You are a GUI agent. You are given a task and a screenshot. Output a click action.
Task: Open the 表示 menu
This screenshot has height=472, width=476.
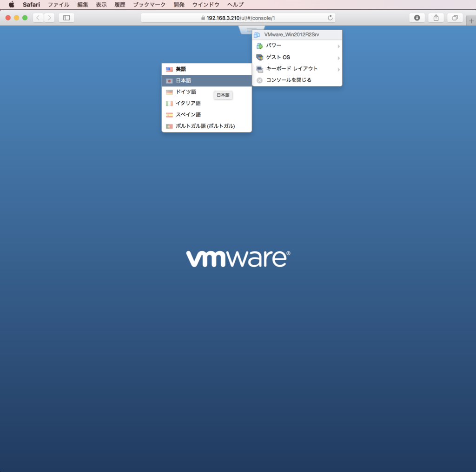(101, 5)
